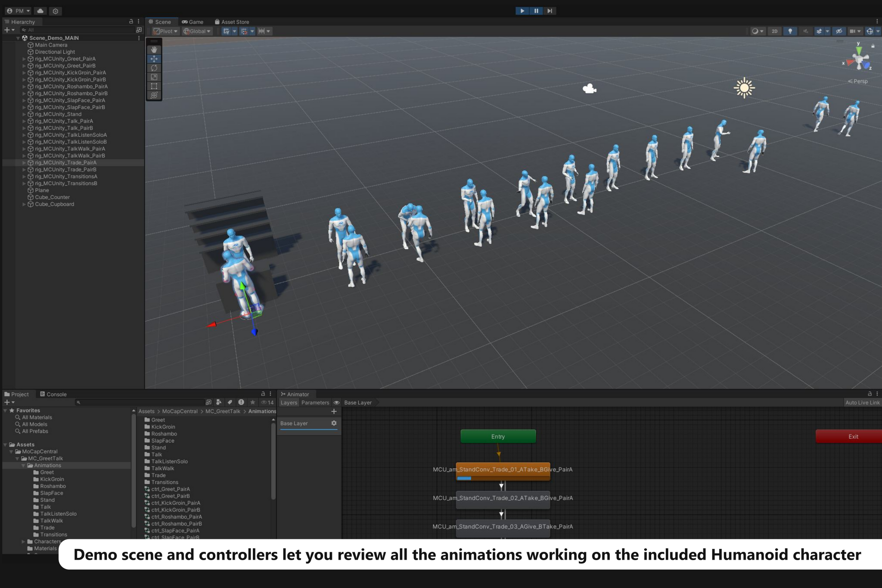Open the Console tab
Viewport: 882px width, 588px height.
coord(53,394)
